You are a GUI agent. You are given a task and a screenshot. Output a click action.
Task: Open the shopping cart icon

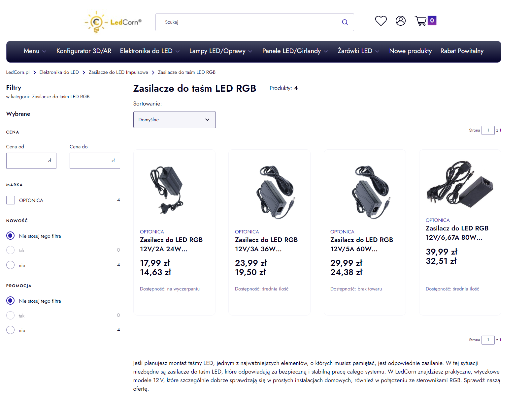tap(421, 20)
